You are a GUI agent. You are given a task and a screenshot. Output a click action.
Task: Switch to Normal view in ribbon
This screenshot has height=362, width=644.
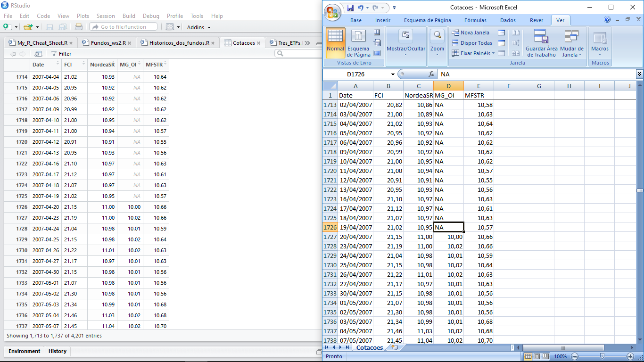(x=335, y=42)
